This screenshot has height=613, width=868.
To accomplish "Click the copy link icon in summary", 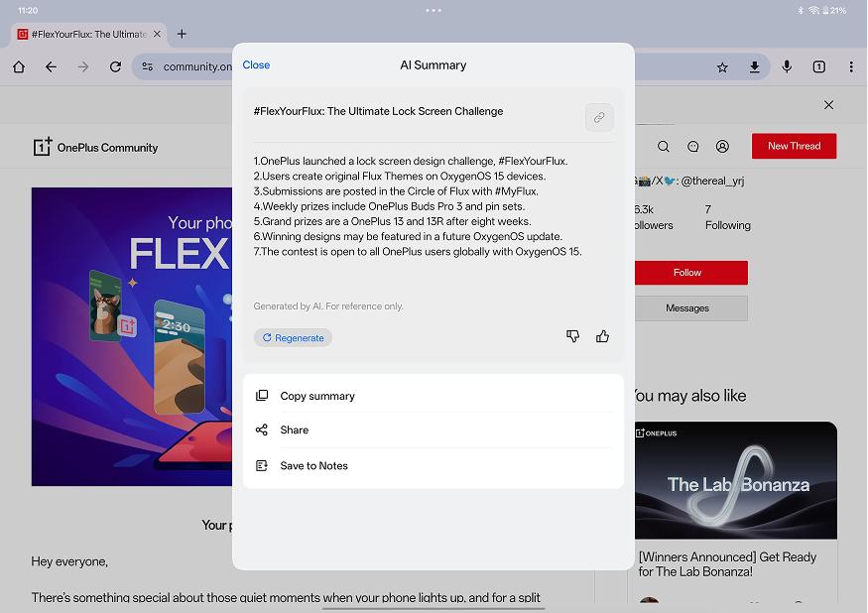I will tap(599, 117).
